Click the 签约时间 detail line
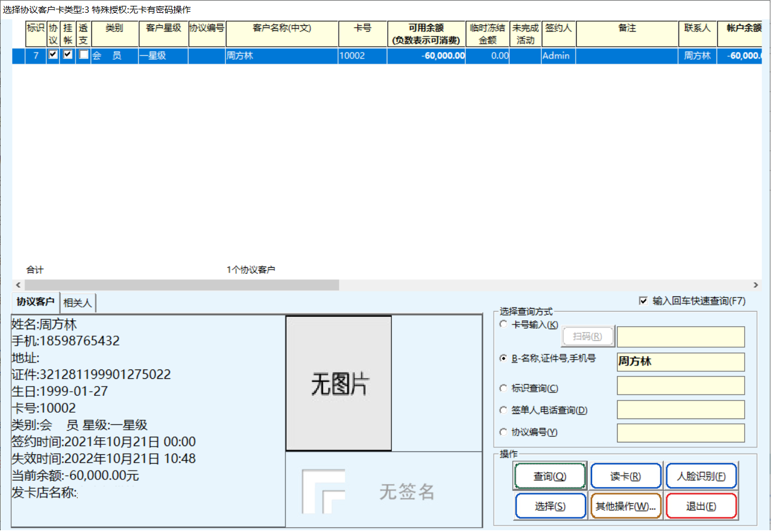This screenshot has width=771, height=532. tap(104, 442)
